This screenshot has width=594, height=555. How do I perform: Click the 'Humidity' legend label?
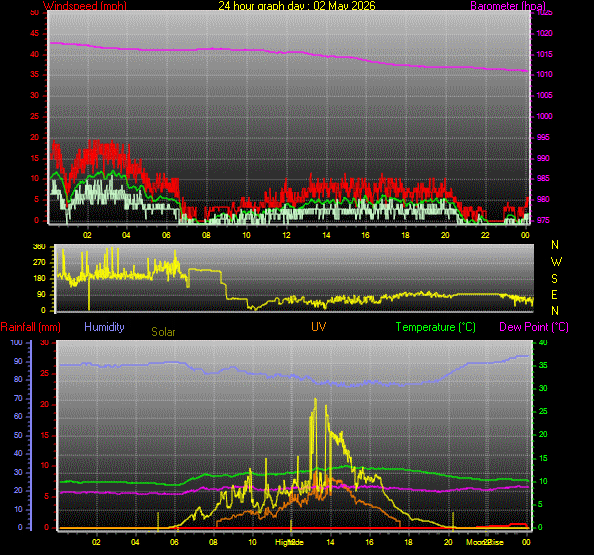tap(104, 327)
